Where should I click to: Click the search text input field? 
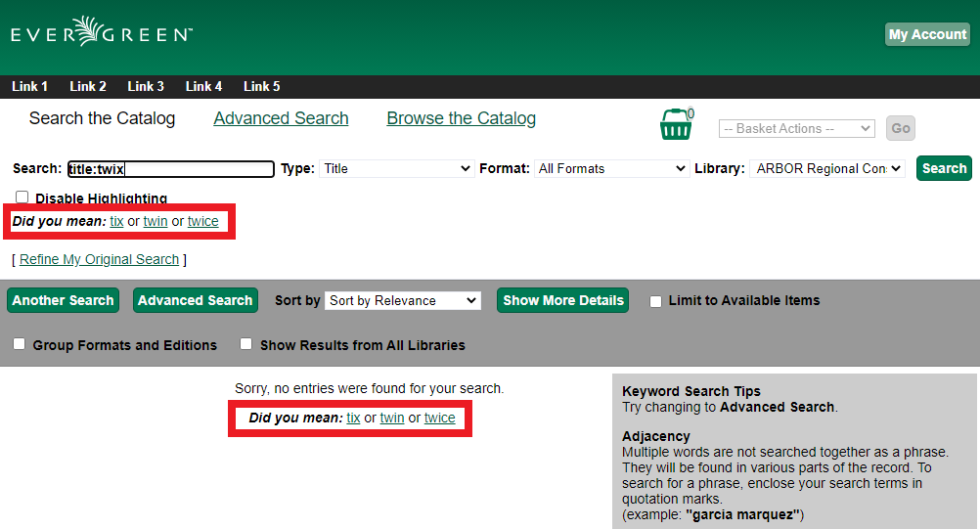[170, 168]
